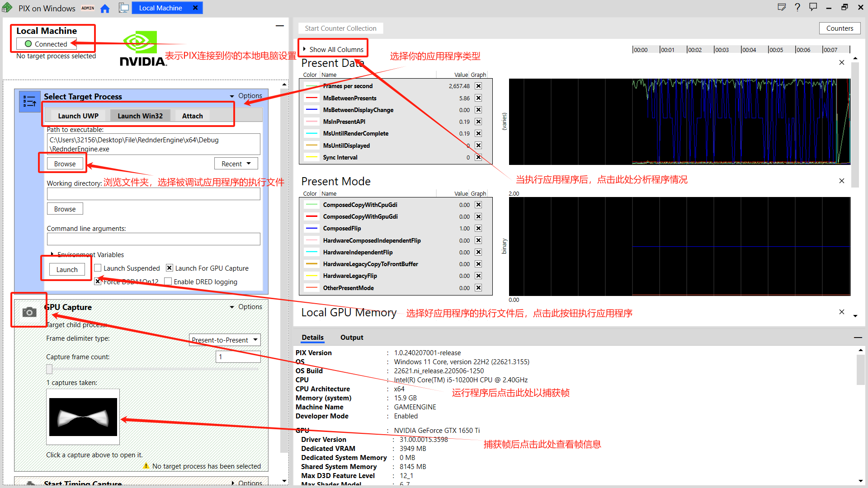
Task: Open the captured frame thumbnail
Action: point(83,417)
